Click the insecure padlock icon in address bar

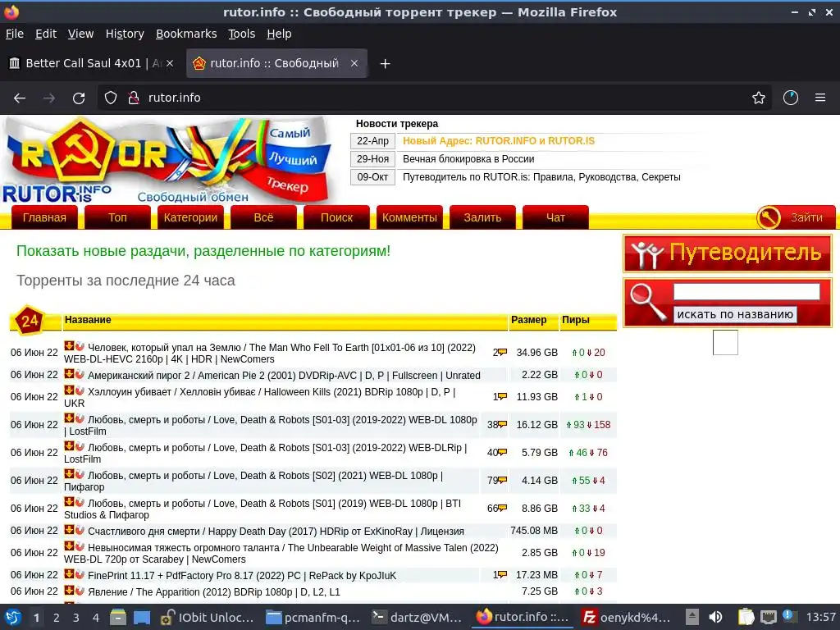pos(134,98)
